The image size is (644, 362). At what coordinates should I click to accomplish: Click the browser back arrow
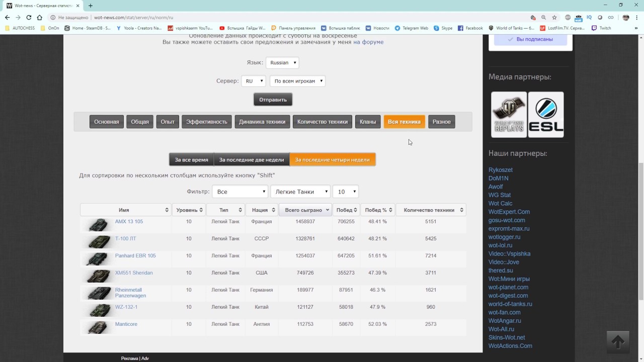[7, 17]
